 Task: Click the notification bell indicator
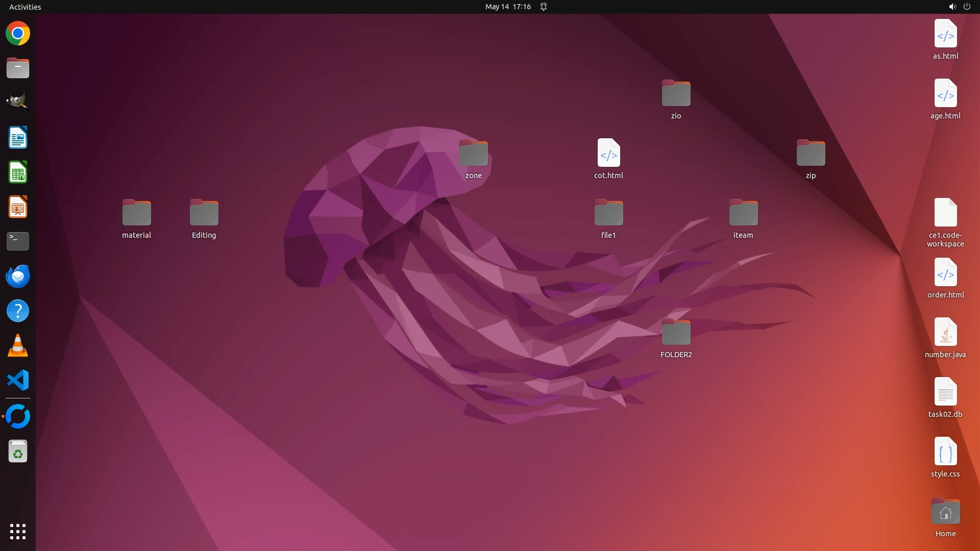tap(544, 7)
